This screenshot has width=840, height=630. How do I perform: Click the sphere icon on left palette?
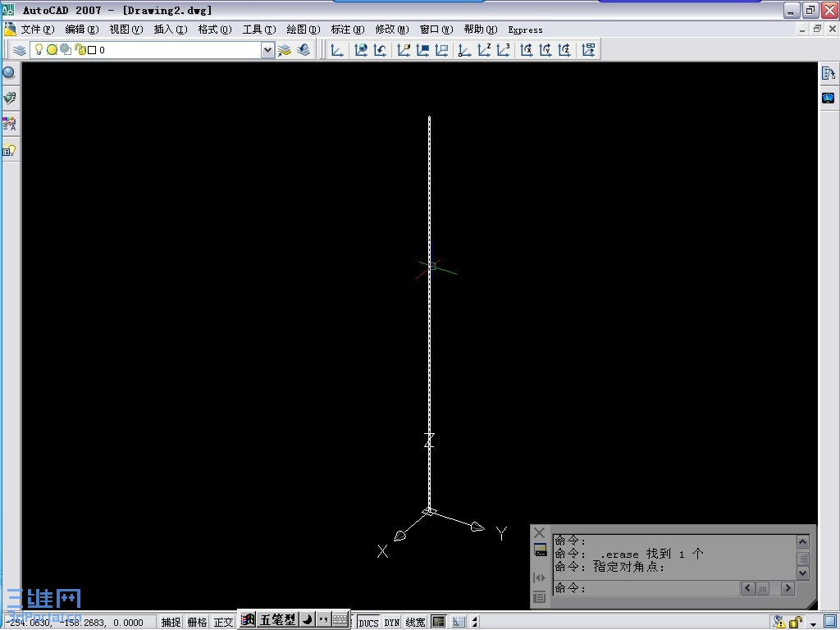[x=9, y=72]
